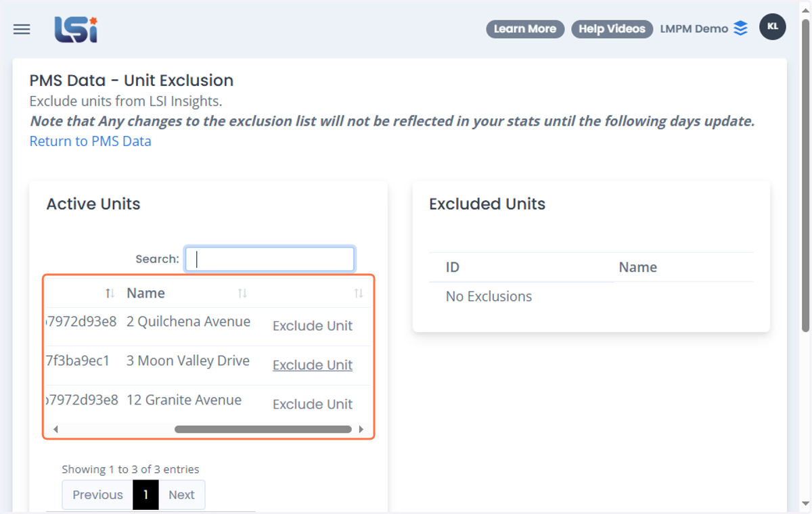Click the Name header in Active Units
Screen dimensions: 812x514
pos(145,294)
